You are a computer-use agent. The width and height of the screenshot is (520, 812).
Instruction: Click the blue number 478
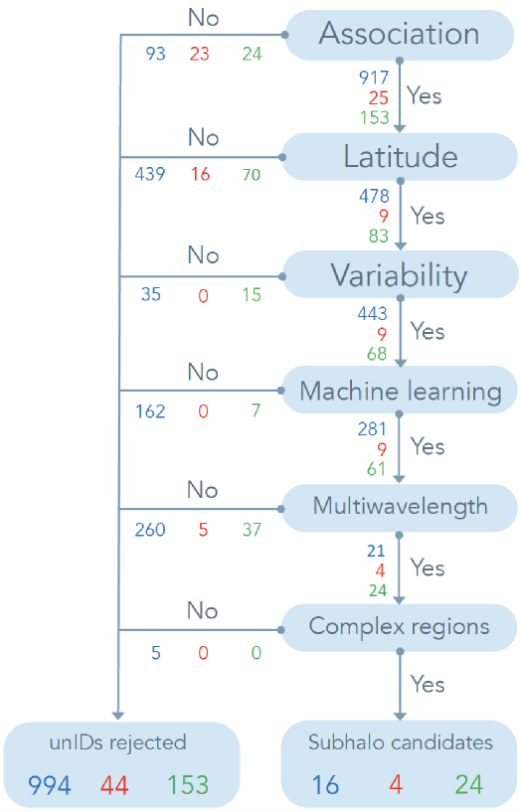pyautogui.click(x=374, y=196)
